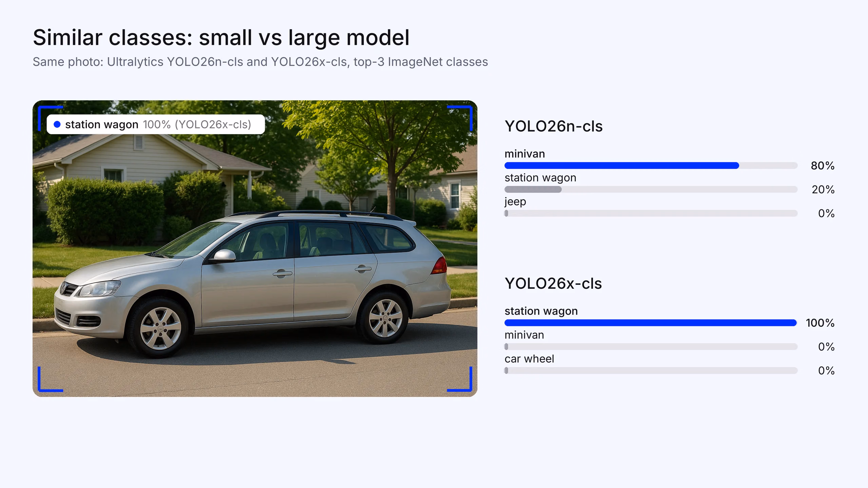Click the car wheel 0% confidence bar
Image resolution: width=868 pixels, height=488 pixels.
[x=651, y=370]
